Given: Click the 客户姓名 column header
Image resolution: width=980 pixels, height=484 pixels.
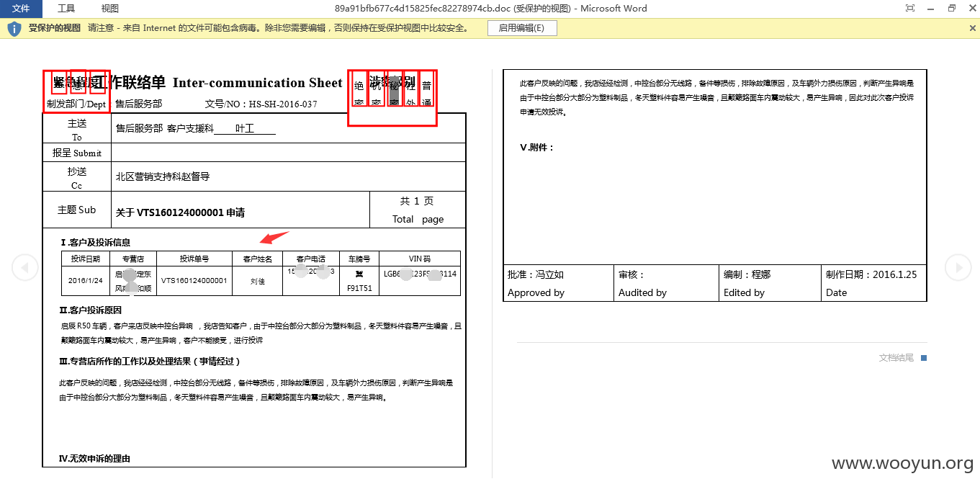Looking at the screenshot, I should pos(258,259).
